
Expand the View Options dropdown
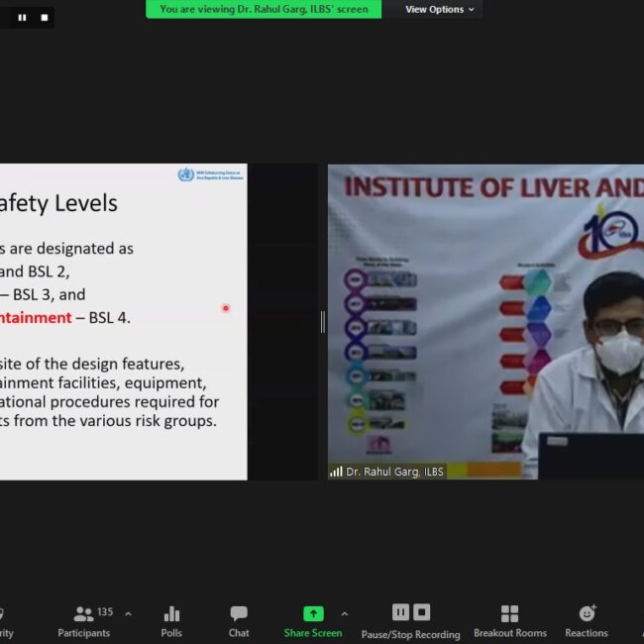point(440,10)
